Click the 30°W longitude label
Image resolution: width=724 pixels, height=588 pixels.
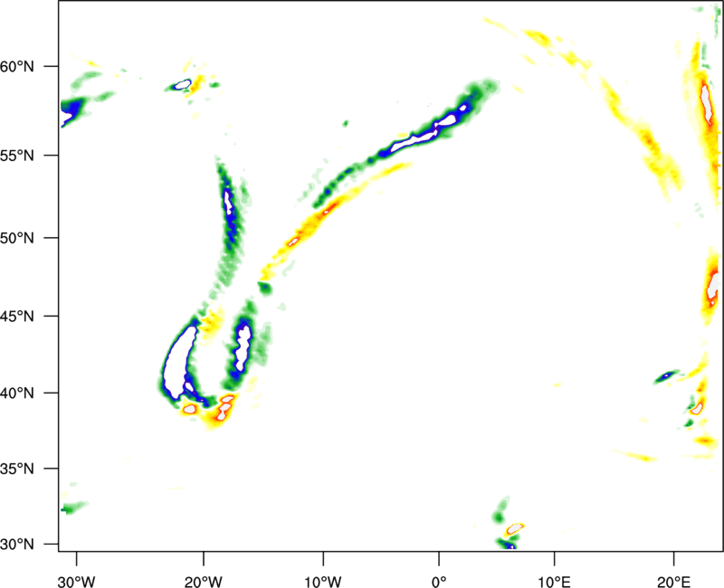coord(77,582)
